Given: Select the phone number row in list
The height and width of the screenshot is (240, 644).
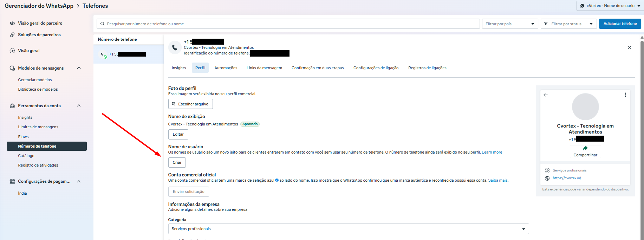Looking at the screenshot, I should tap(129, 54).
